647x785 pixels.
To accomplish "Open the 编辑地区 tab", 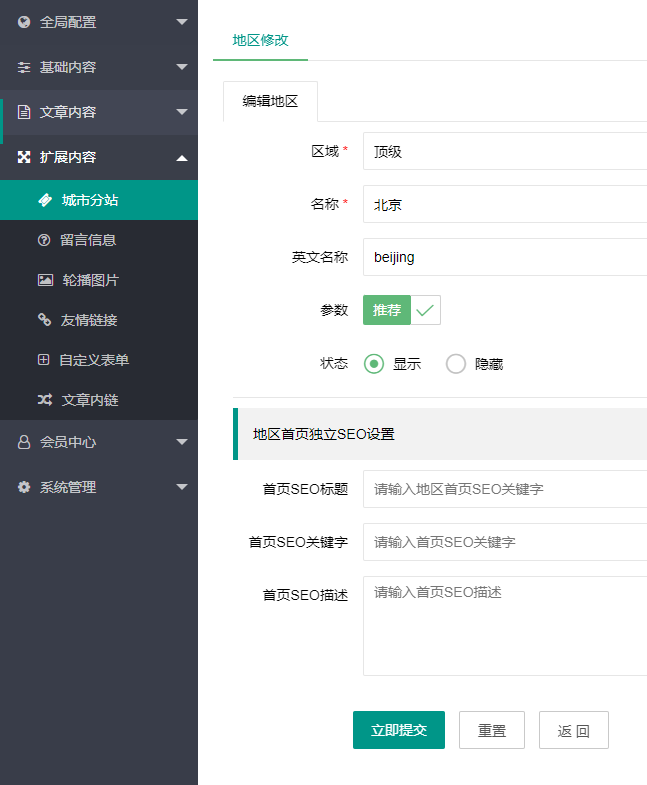I will click(x=270, y=101).
